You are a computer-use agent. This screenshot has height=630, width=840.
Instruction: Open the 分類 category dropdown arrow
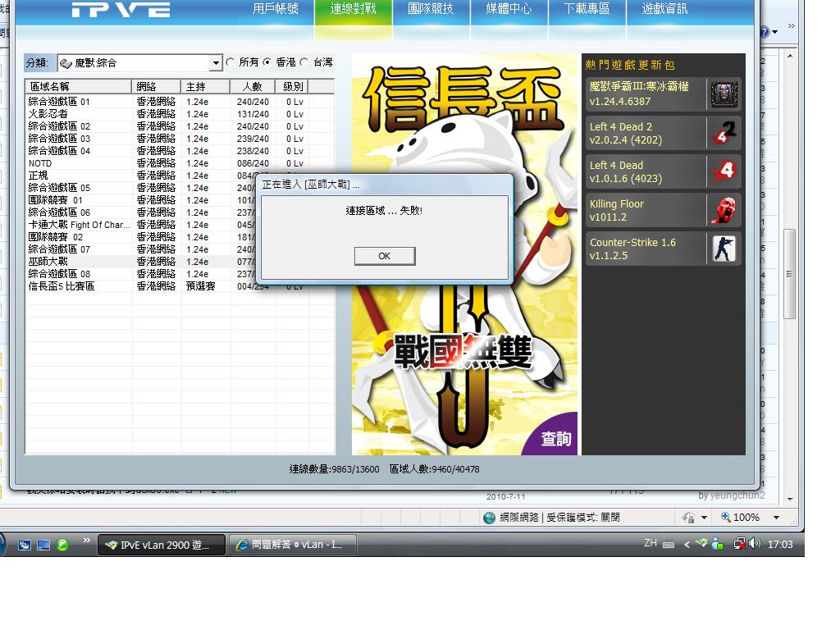[x=216, y=63]
